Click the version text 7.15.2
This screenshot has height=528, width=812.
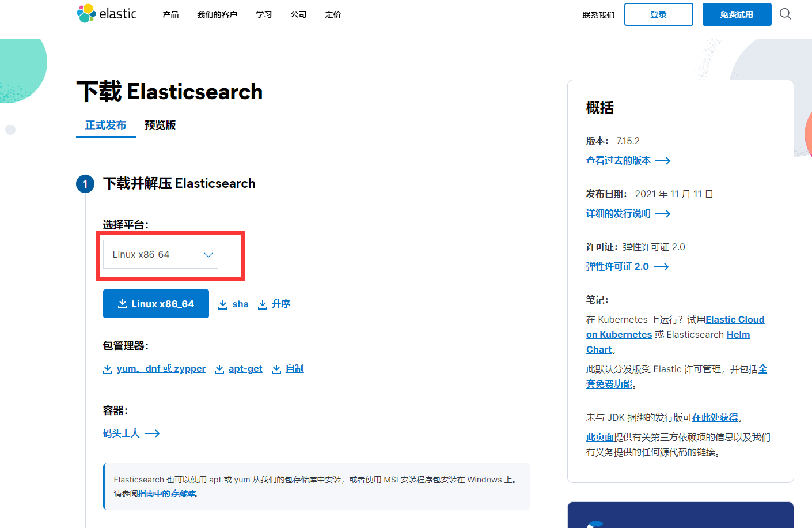[628, 141]
